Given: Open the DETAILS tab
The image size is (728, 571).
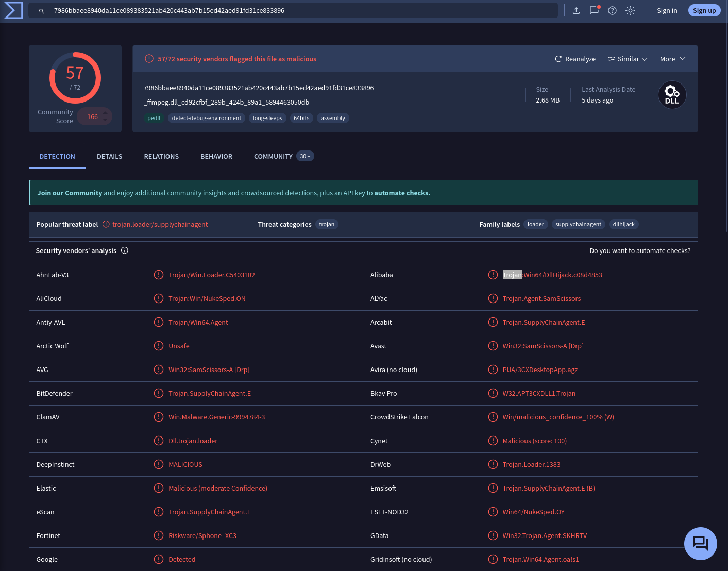Looking at the screenshot, I should coord(110,156).
